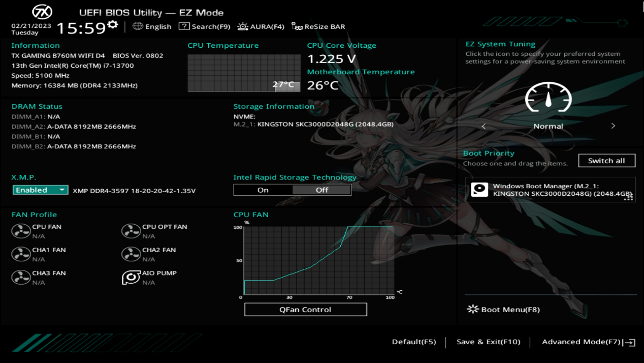
Task: Select the CHA2 FAN icon
Action: (131, 254)
